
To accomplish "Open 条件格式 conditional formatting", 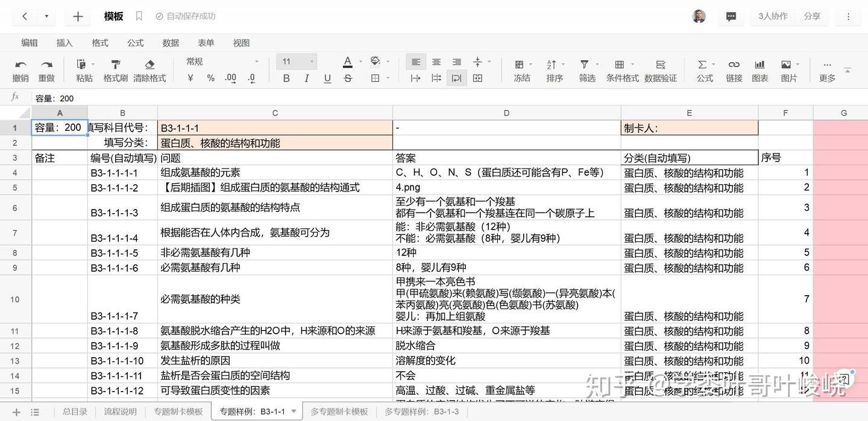I will 622,70.
